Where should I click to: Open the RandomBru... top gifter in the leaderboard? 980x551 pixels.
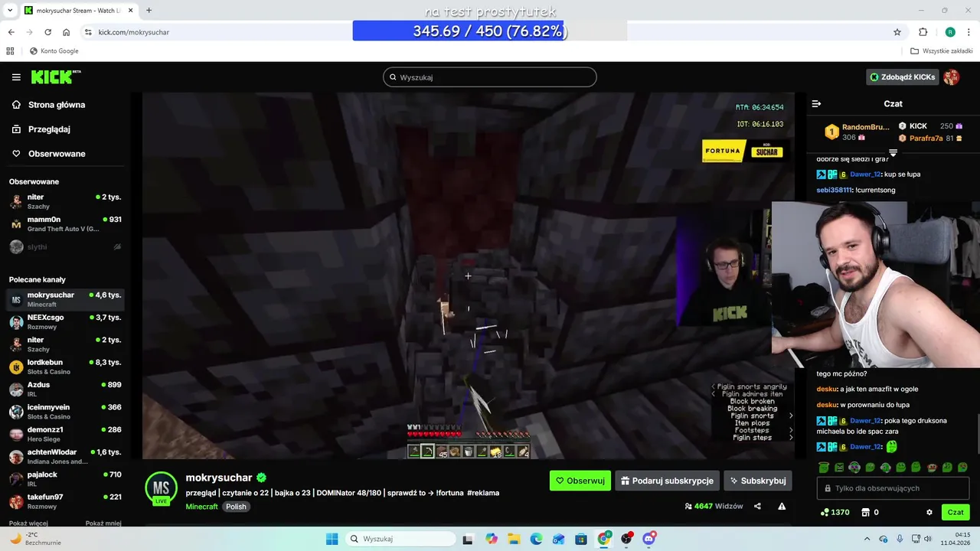point(856,132)
